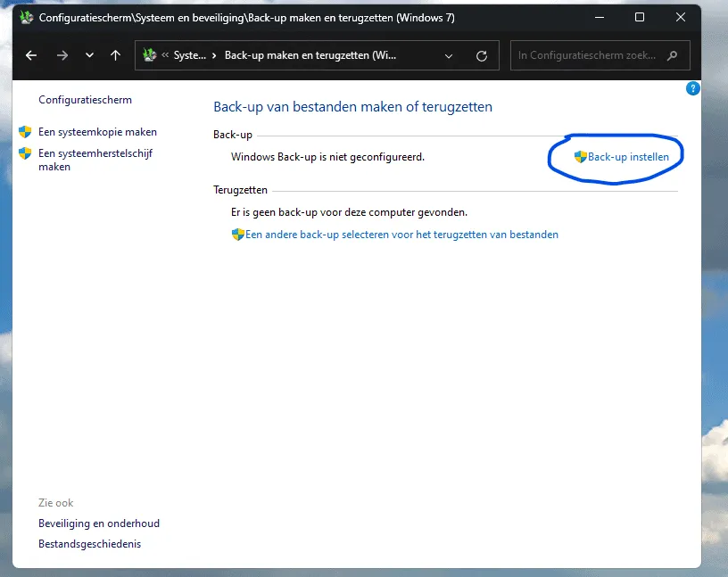Open 'Een systeemkopie maken' in the sidebar
728x577 pixels.
tap(97, 132)
